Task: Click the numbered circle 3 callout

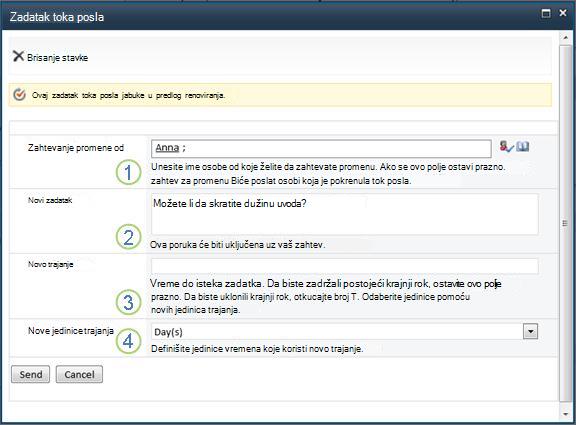Action: pos(128,302)
